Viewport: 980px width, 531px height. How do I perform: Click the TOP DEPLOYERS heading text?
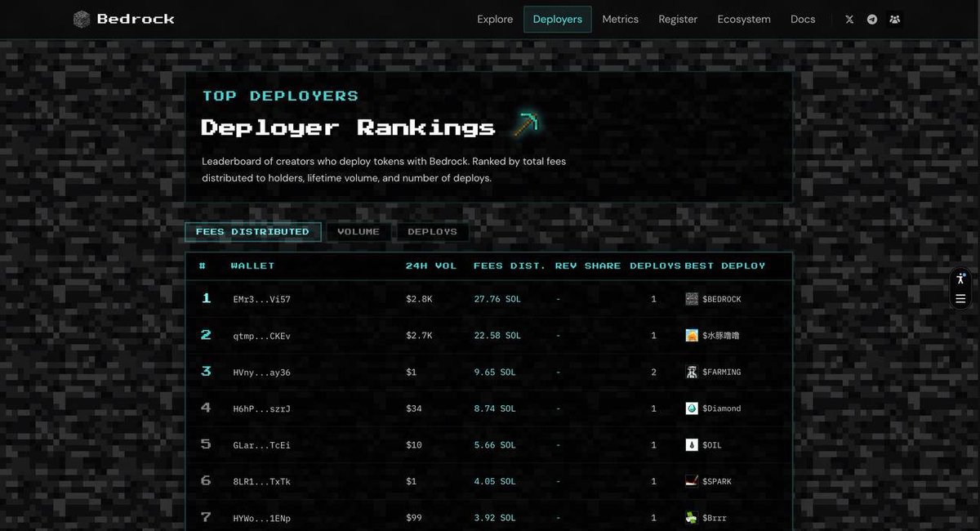tap(280, 96)
